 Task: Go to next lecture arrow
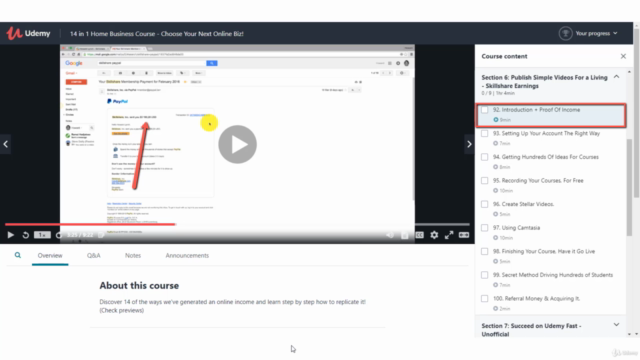point(469,144)
